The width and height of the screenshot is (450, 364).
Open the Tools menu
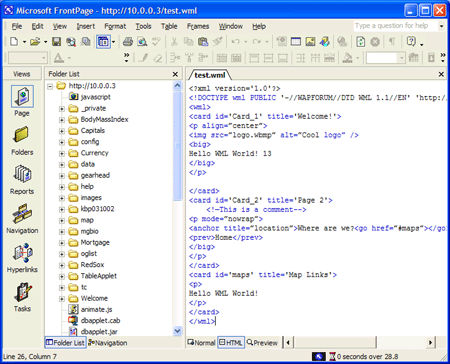pyautogui.click(x=143, y=26)
